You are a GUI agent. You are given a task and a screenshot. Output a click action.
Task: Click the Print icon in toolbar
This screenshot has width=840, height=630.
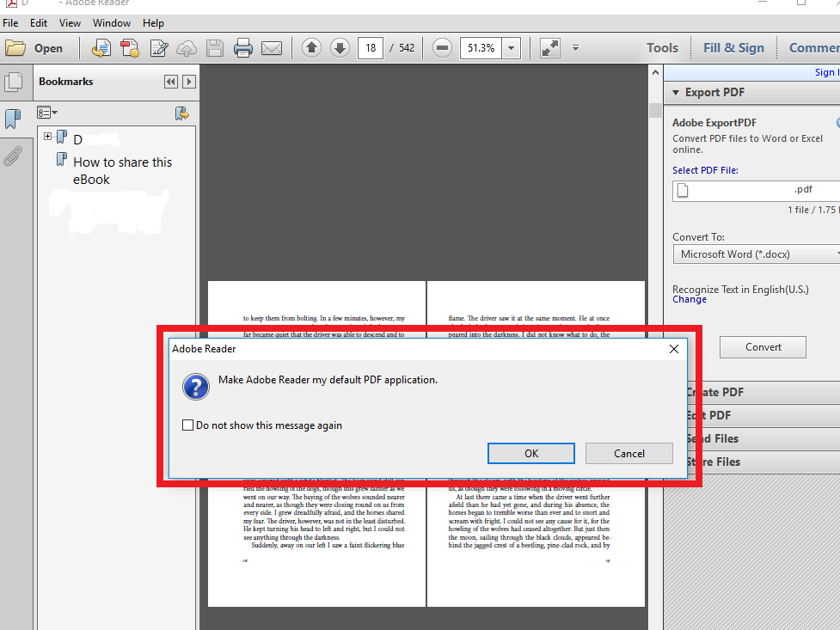coord(243,48)
